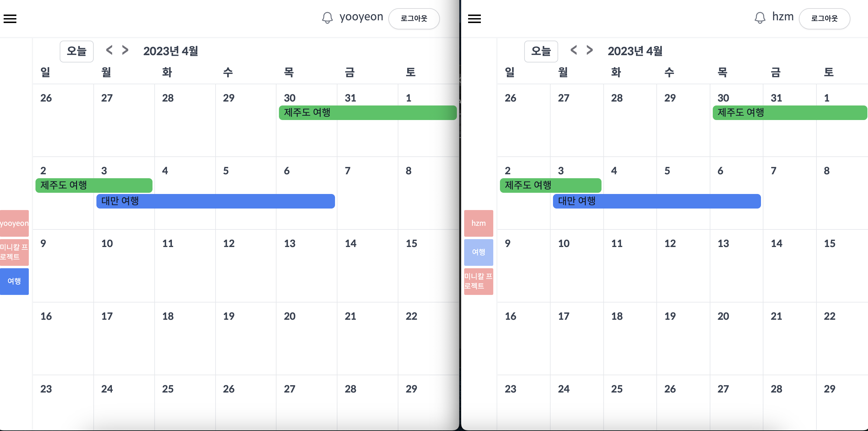
Task: Open the hamburger menu on hzm's calendar
Action: point(475,18)
